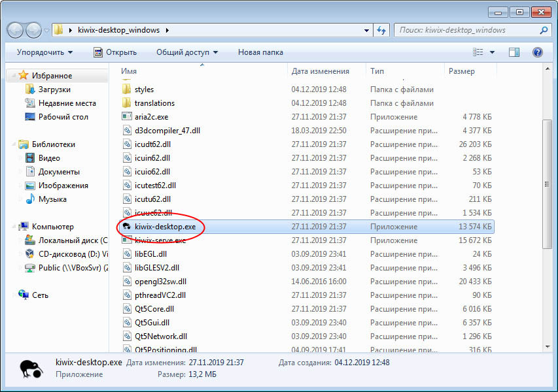Click the search magnifier icon
The height and width of the screenshot is (392, 558).
(x=544, y=30)
